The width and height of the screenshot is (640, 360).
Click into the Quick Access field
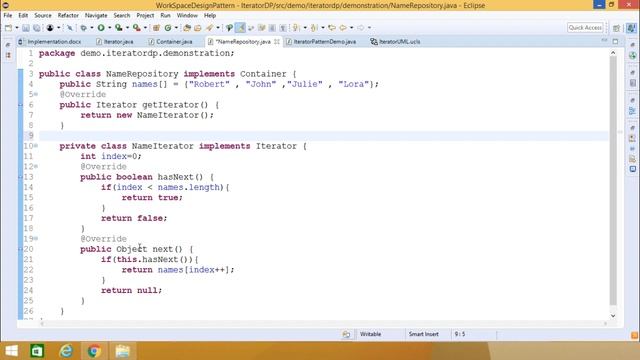pyautogui.click(x=585, y=28)
